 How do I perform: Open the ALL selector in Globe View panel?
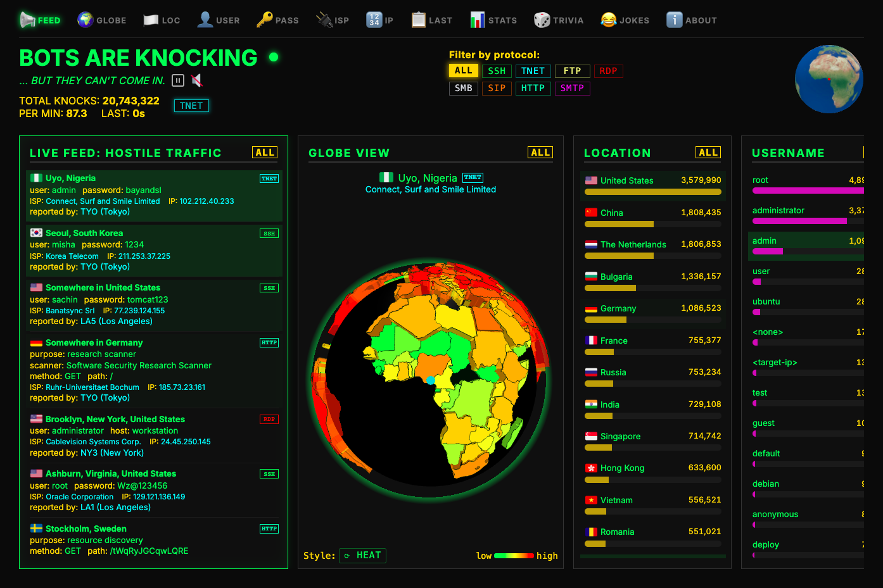point(540,153)
